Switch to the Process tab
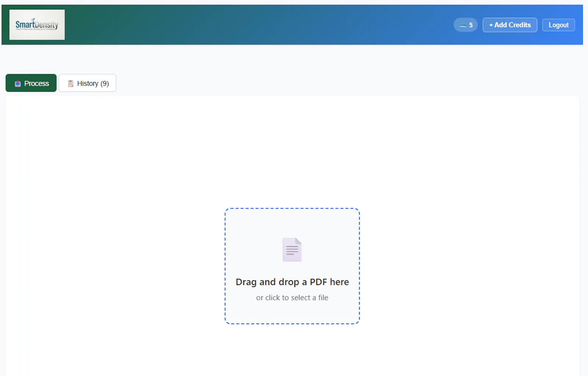588x376 pixels. [x=31, y=83]
